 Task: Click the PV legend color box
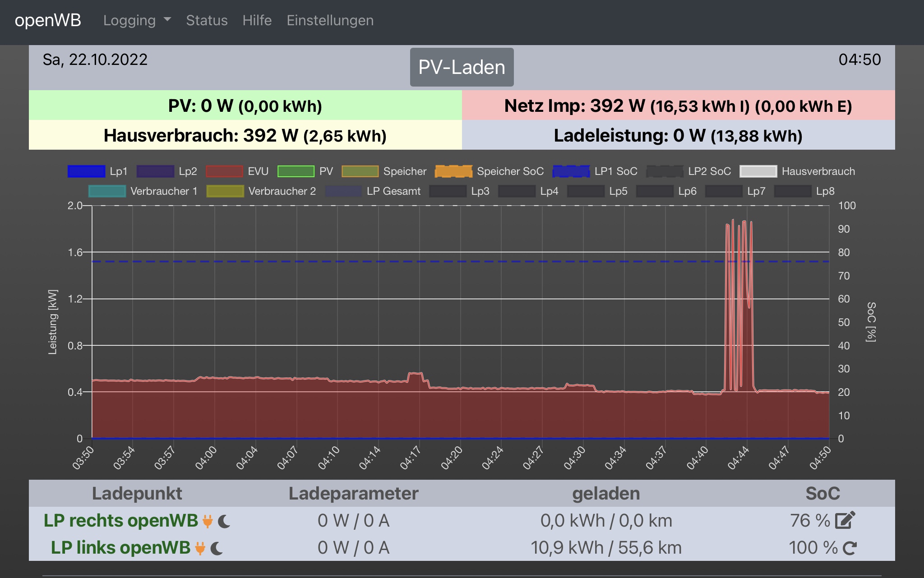pyautogui.click(x=296, y=171)
